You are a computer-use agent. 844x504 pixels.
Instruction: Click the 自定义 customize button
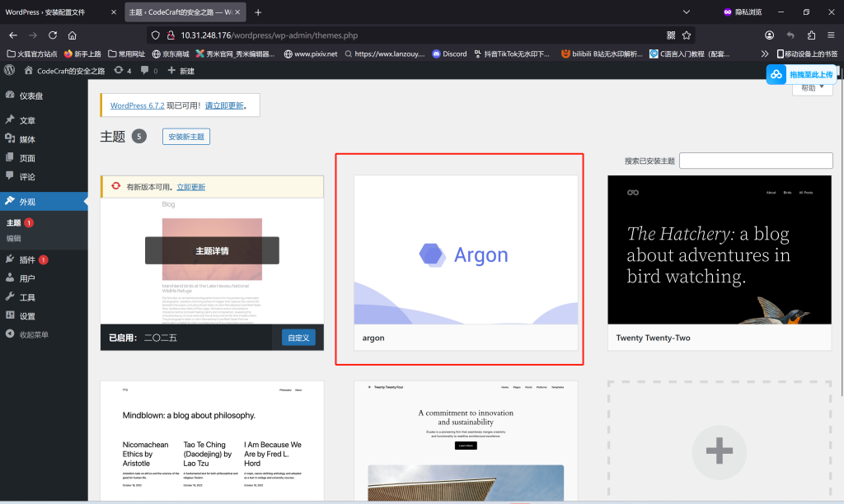pyautogui.click(x=298, y=338)
